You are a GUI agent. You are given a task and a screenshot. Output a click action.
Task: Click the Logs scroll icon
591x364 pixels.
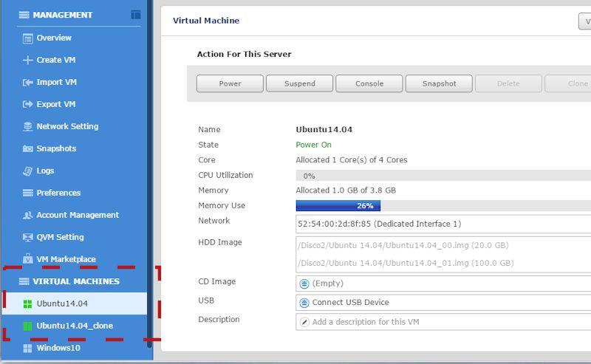[27, 171]
